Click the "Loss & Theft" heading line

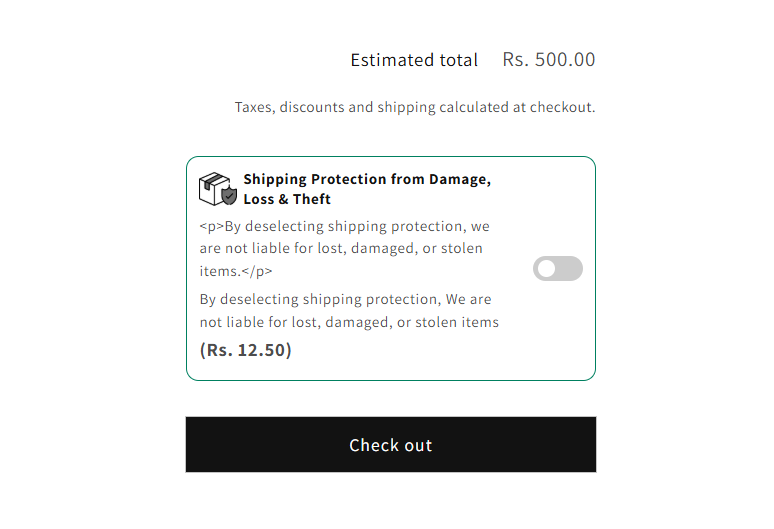coord(287,199)
